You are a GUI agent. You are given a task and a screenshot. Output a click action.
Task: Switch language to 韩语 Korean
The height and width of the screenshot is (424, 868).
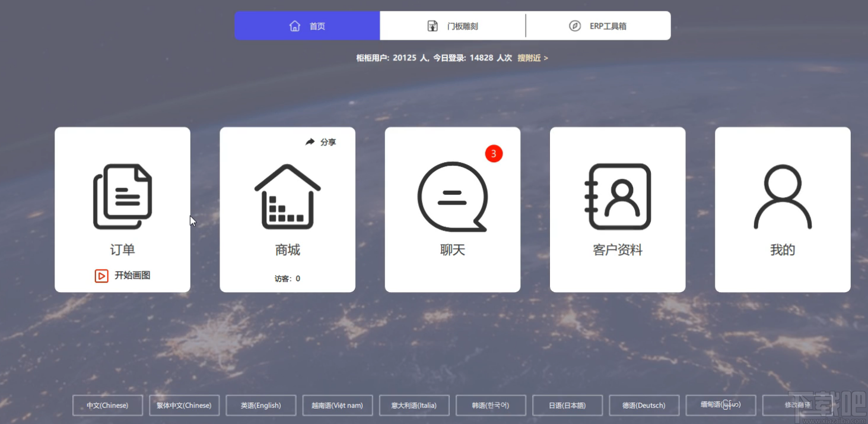490,406
